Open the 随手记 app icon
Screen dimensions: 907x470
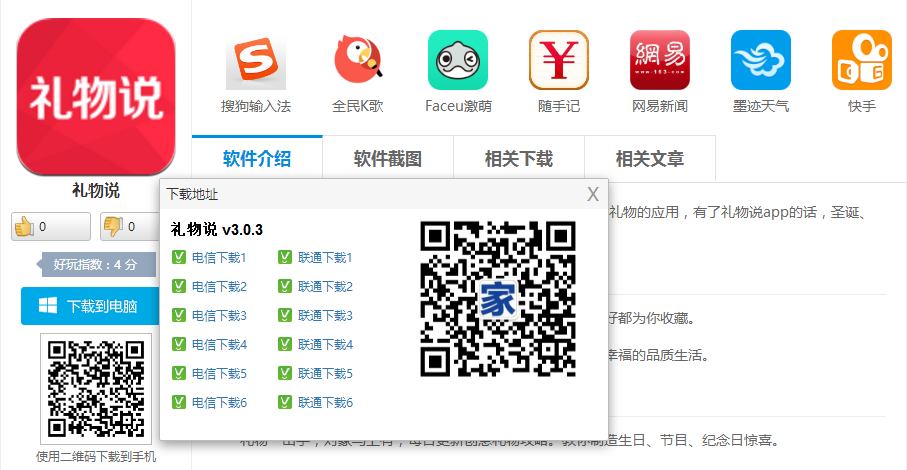tap(559, 60)
